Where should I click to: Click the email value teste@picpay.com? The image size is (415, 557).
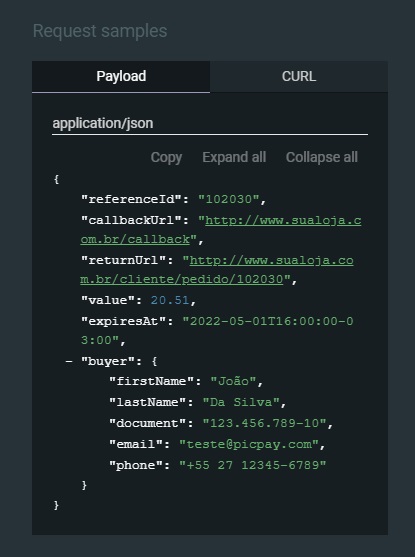point(249,444)
